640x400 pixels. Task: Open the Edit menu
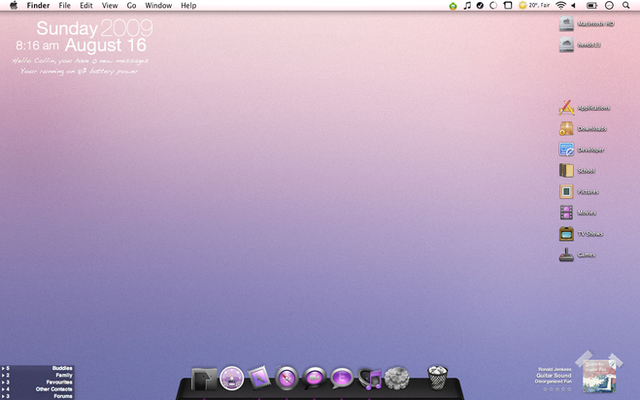point(86,5)
